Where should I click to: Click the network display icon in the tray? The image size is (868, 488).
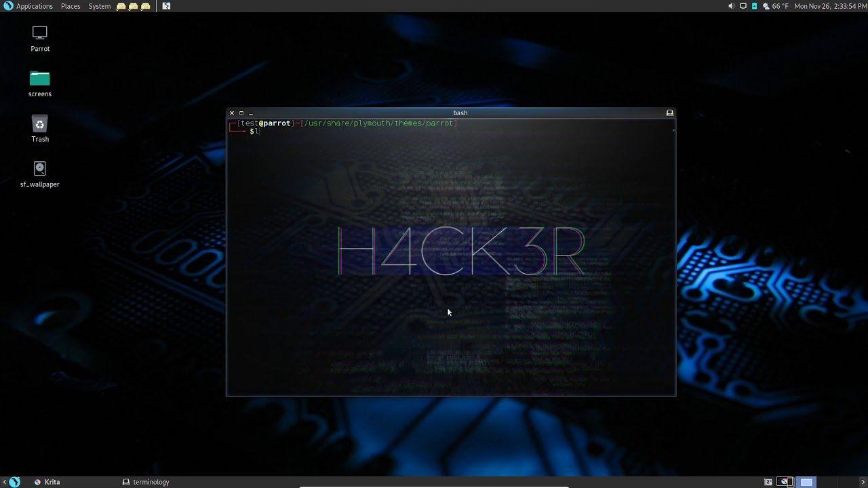tap(743, 6)
